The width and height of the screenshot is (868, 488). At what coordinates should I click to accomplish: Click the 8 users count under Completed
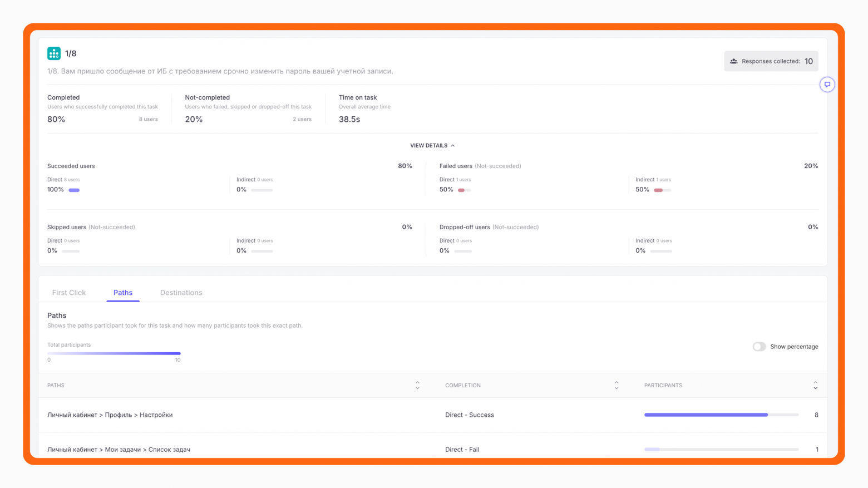pos(149,119)
